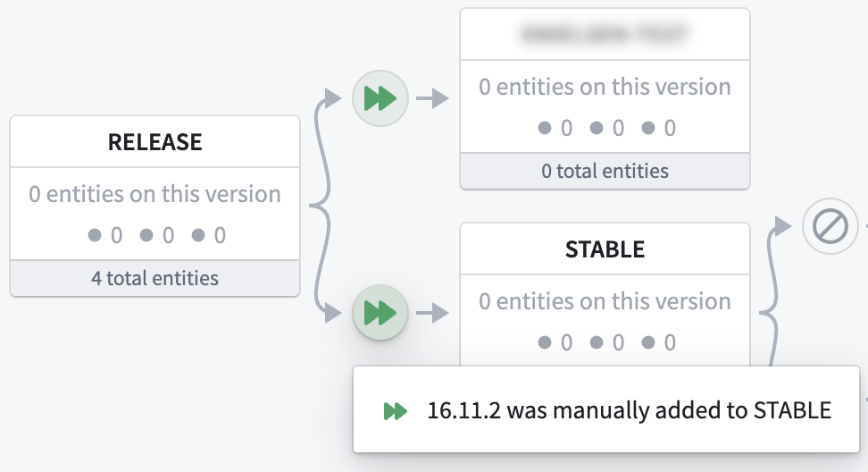Open the RELEASE channel card header
The image size is (868, 472).
point(155,142)
